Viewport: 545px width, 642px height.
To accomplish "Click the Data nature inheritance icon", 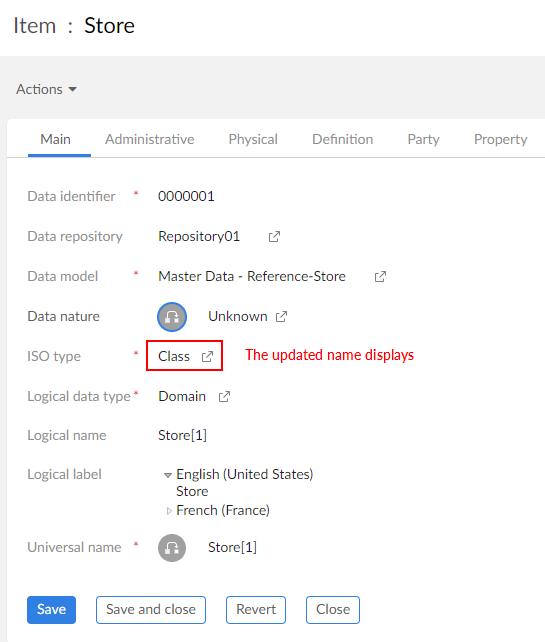I will tap(172, 316).
